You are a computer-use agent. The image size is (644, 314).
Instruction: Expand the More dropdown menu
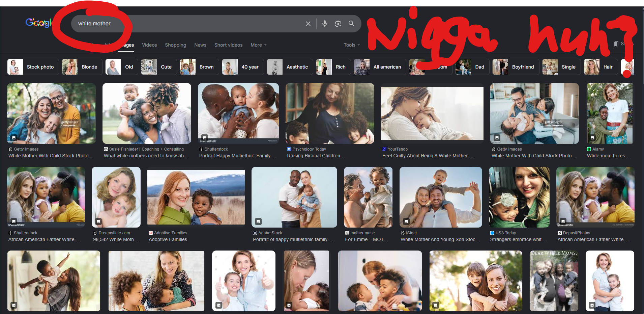(258, 45)
